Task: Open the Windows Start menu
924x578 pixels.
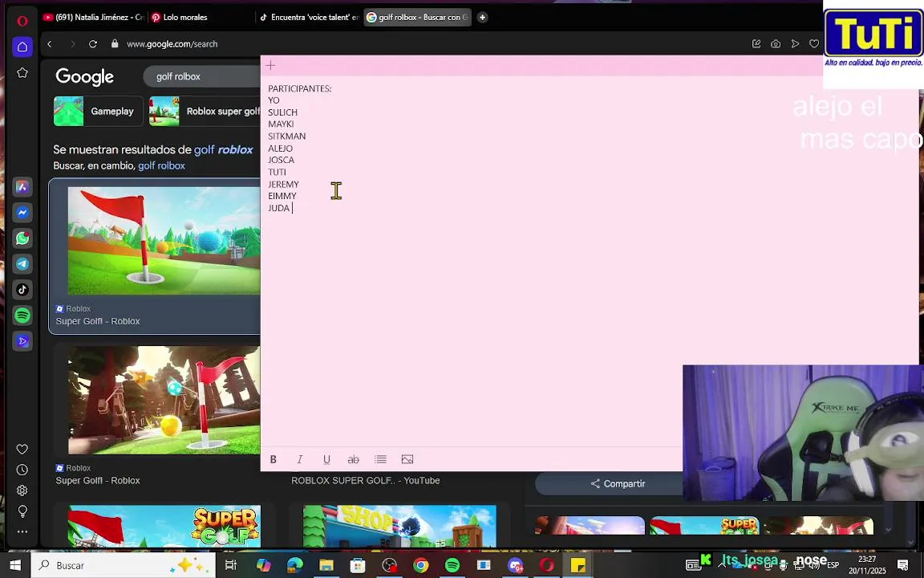Action: [x=15, y=566]
